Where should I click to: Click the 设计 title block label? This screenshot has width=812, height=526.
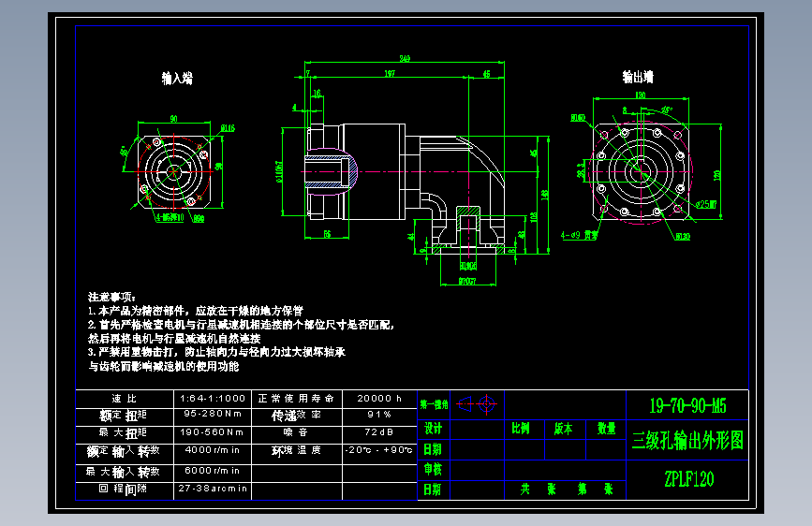pos(433,429)
